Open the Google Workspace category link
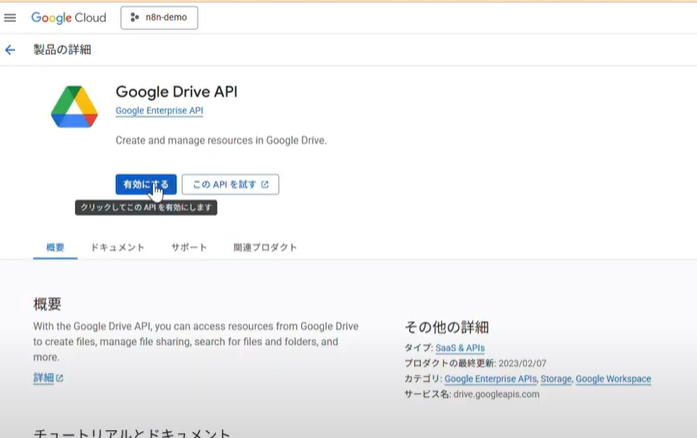Image resolution: width=697 pixels, height=438 pixels. [x=613, y=379]
